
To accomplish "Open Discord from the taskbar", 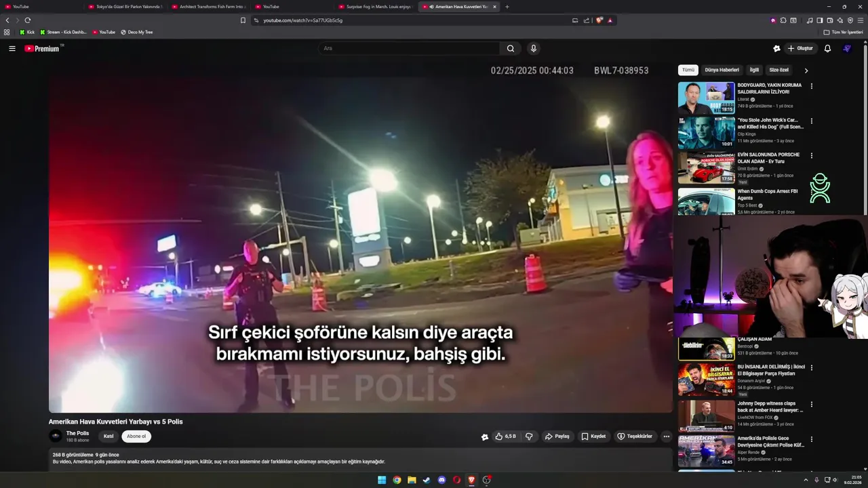I will click(441, 480).
